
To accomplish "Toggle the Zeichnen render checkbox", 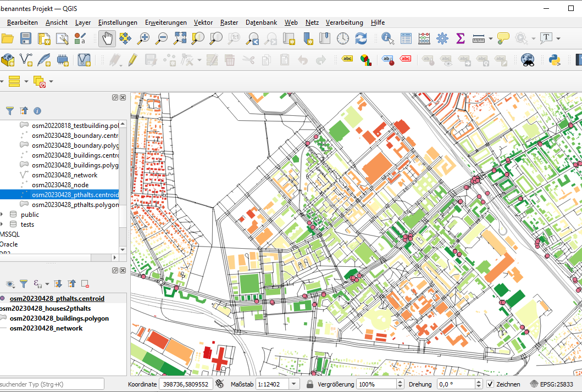I will click(x=490, y=384).
